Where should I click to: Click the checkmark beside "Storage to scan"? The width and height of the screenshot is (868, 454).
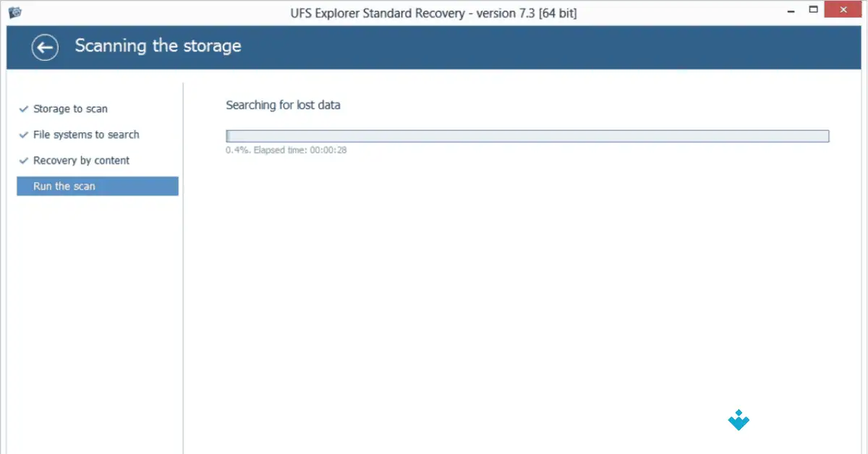(23, 108)
